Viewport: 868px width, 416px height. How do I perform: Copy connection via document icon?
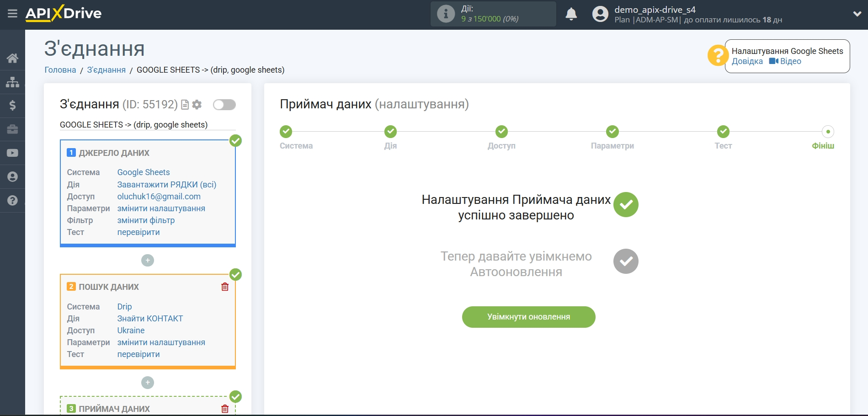click(185, 105)
